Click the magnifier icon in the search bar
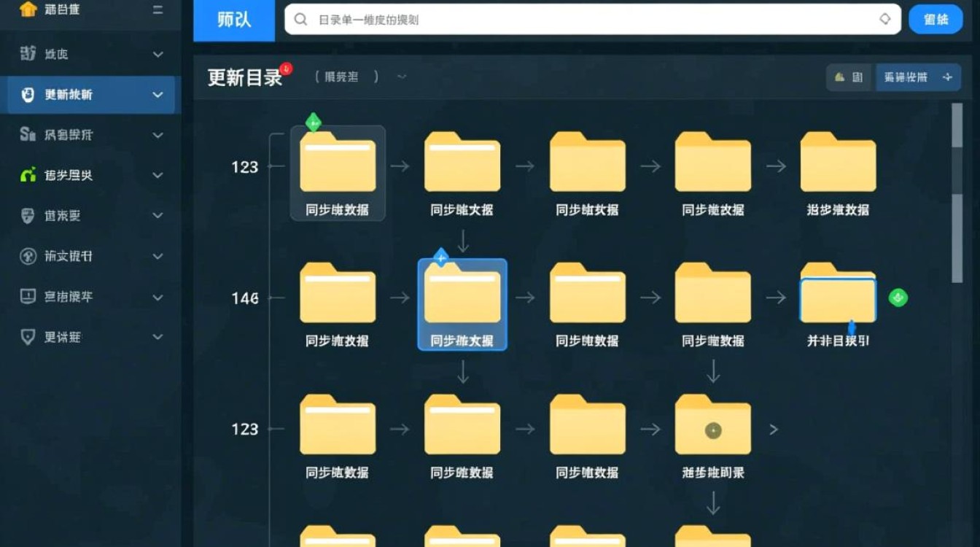This screenshot has width=980, height=547. coord(300,20)
